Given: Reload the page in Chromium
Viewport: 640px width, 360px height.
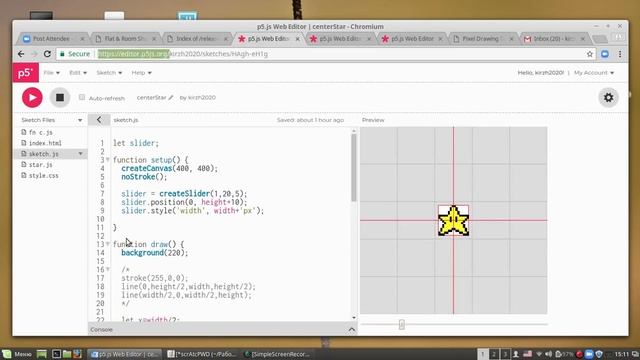Looking at the screenshot, I should click(47, 54).
